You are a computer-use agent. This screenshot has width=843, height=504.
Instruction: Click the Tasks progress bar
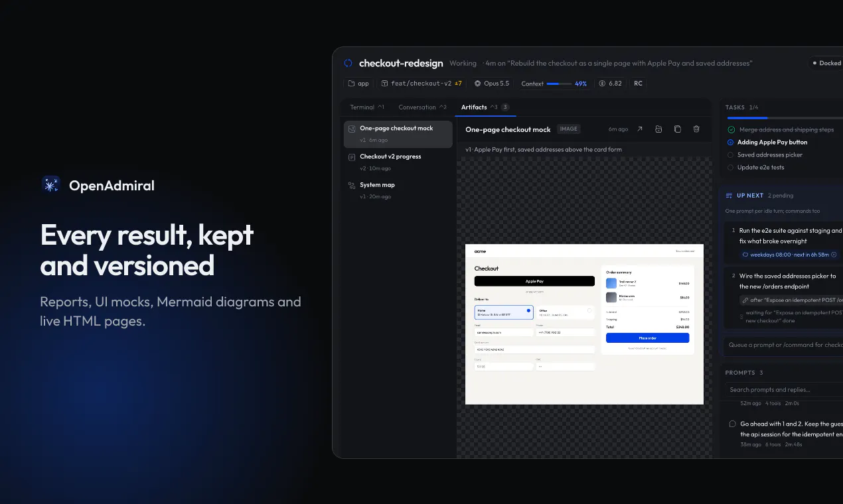pyautogui.click(x=784, y=118)
